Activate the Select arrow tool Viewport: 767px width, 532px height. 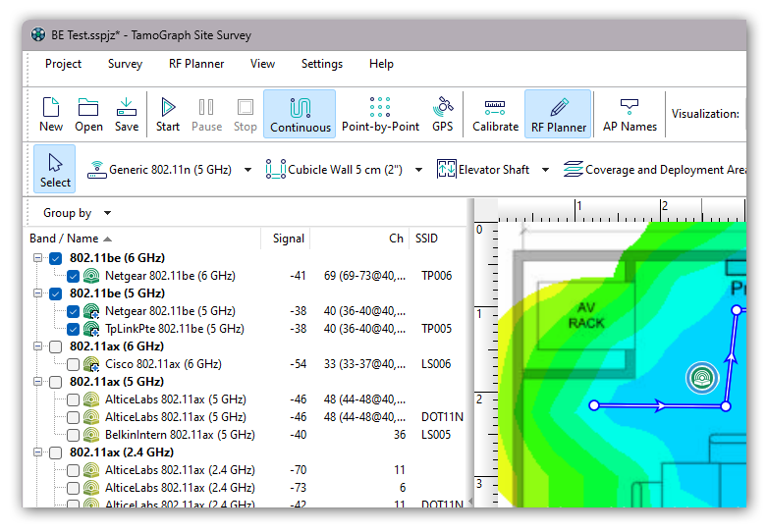tap(55, 169)
